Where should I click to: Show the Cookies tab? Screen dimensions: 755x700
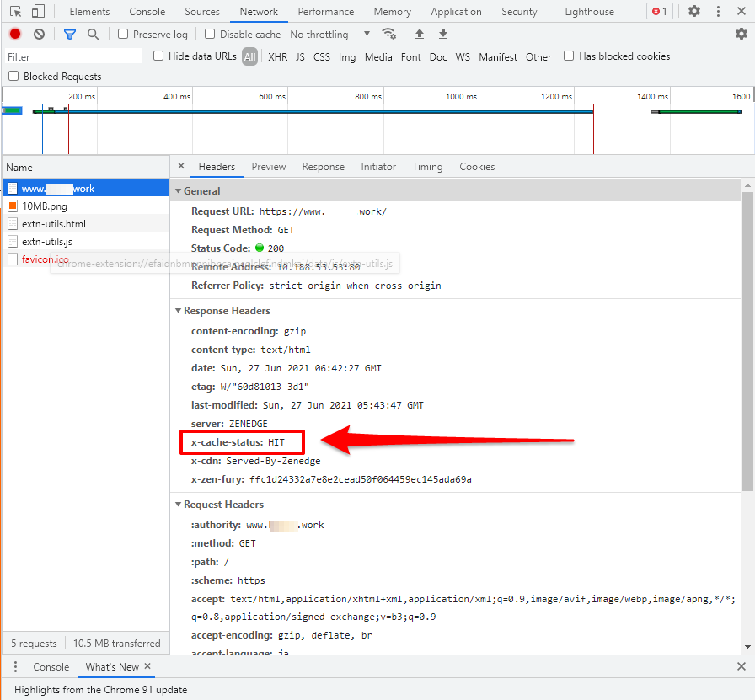click(x=477, y=167)
